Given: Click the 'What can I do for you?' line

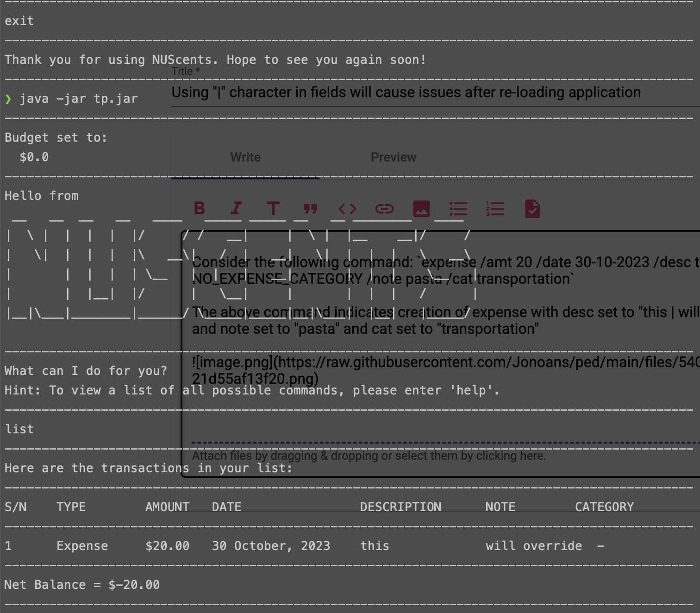Looking at the screenshot, I should pyautogui.click(x=86, y=371).
